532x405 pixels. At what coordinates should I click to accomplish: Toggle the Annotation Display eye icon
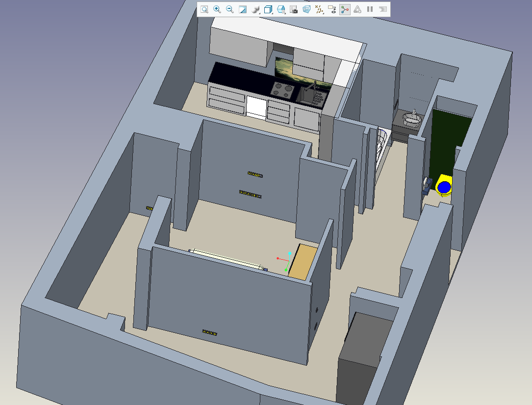pos(332,9)
